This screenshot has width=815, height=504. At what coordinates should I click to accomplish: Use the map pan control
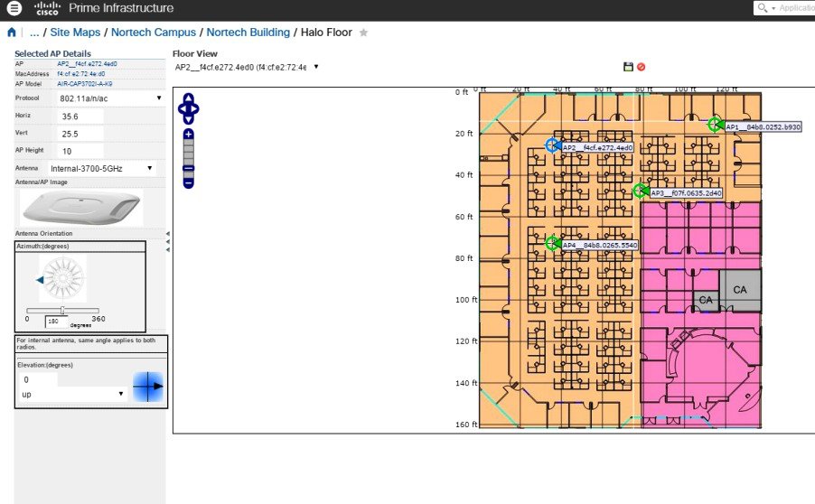(x=188, y=108)
